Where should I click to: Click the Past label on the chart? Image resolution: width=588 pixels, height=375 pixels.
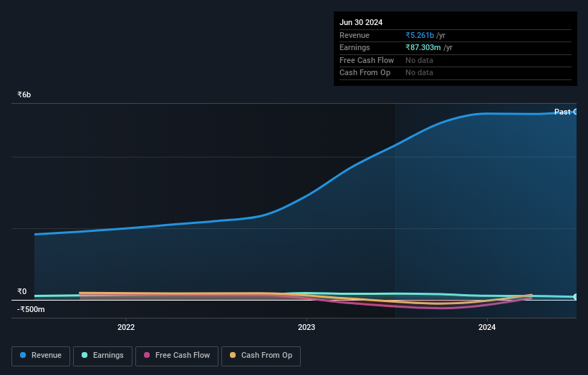[x=562, y=112]
